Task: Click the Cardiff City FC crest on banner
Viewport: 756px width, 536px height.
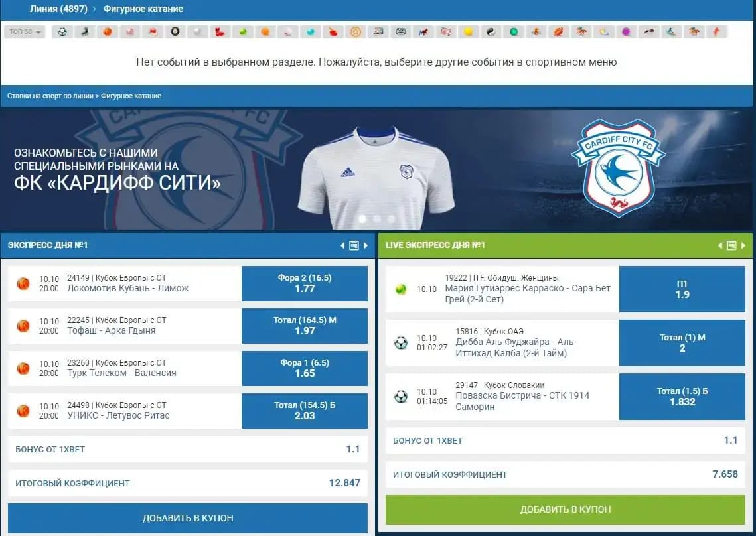Action: coord(619,168)
